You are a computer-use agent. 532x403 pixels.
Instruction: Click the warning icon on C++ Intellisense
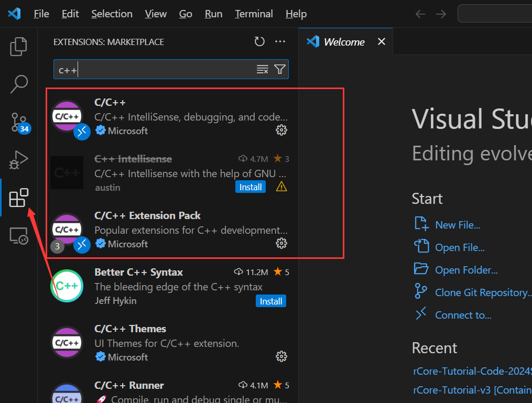[x=281, y=187]
